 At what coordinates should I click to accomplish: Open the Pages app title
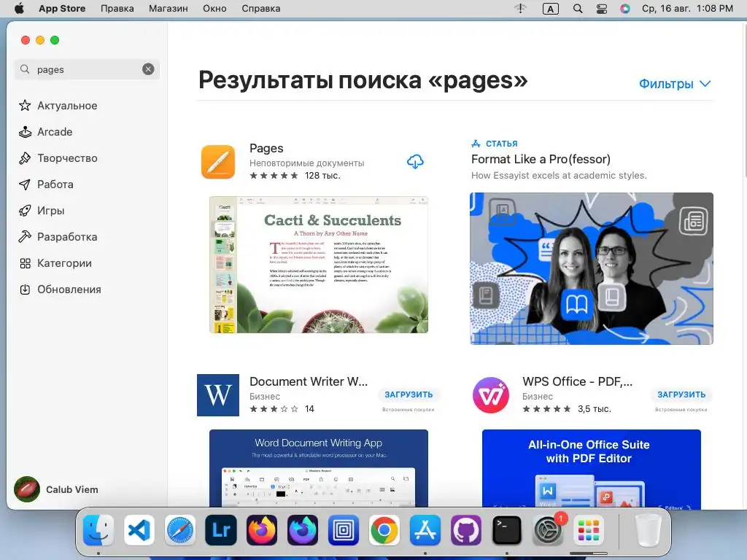coord(266,148)
